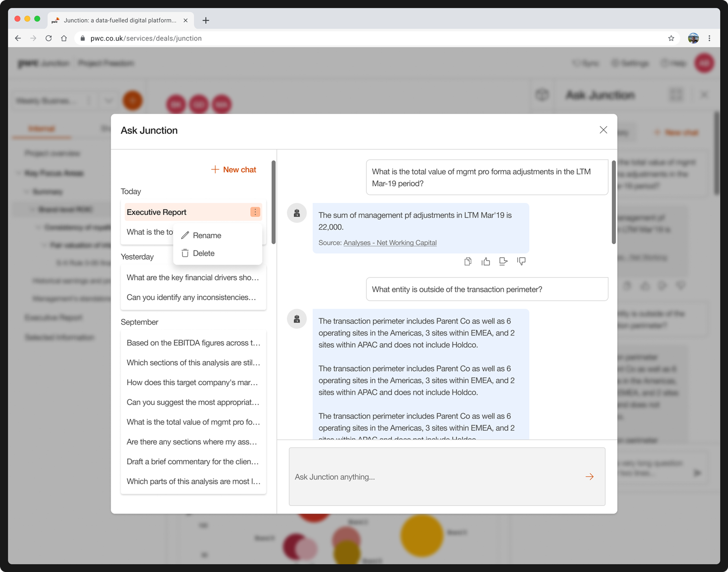Click the three-dot menu on Executive Report

[255, 212]
